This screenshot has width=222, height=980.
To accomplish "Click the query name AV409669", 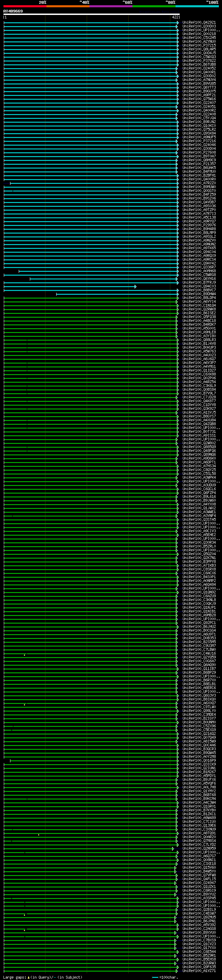I will tap(13, 11).
